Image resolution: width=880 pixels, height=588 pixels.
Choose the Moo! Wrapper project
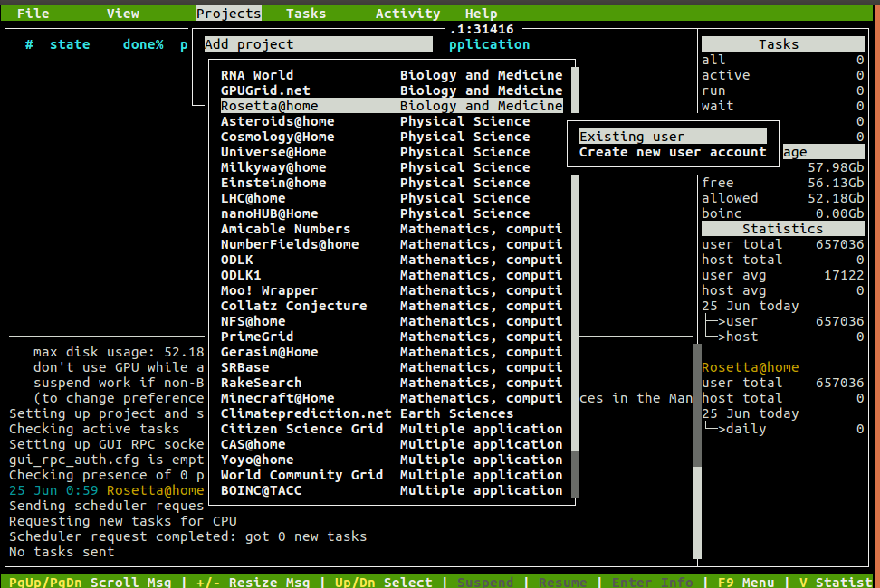click(x=392, y=290)
